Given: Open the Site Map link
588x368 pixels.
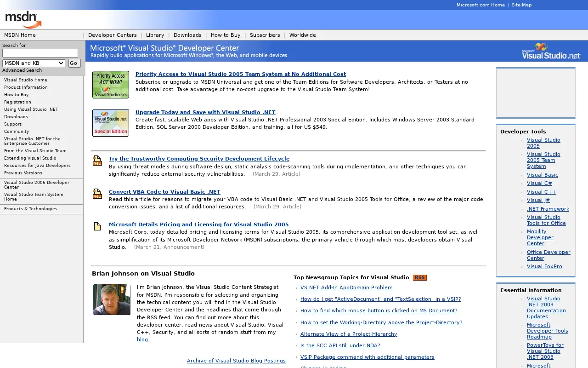Looking at the screenshot, I should click(521, 5).
